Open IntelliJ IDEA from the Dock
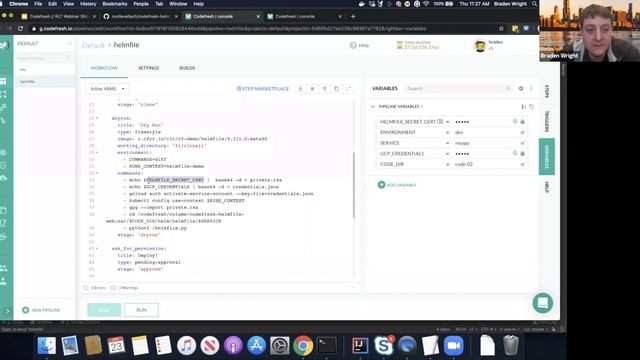640x360 pixels. pos(360,346)
